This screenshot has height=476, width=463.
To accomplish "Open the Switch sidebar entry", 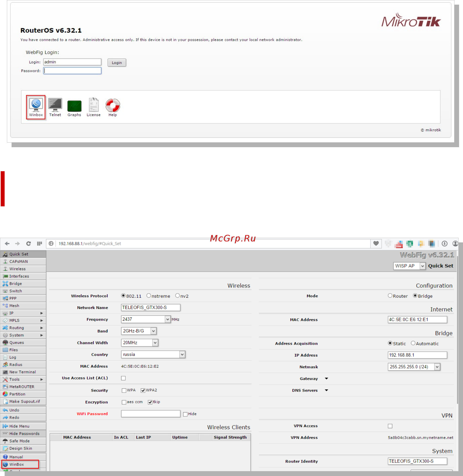I will pos(23,291).
